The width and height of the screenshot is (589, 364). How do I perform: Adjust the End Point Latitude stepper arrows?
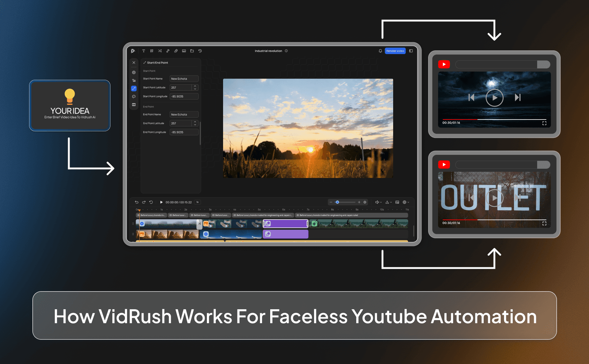(195, 123)
